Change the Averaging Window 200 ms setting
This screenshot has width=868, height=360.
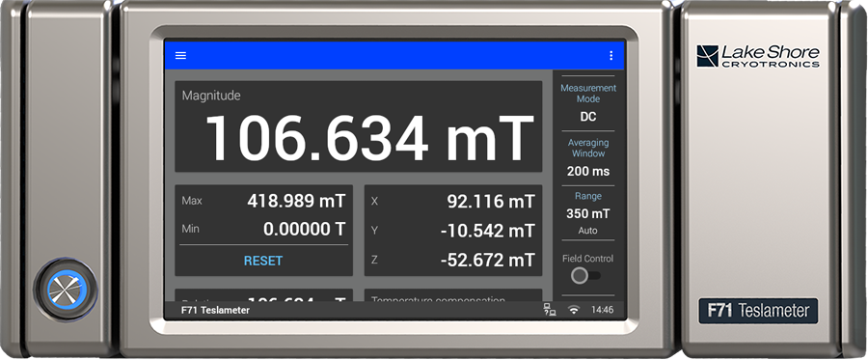588,158
